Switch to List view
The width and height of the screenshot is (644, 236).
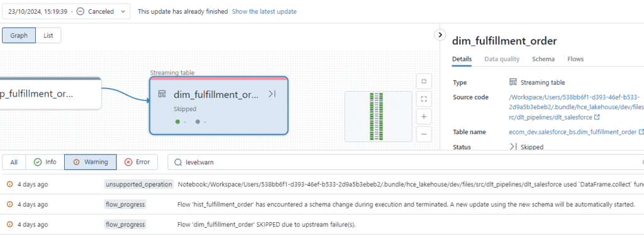pyautogui.click(x=48, y=35)
